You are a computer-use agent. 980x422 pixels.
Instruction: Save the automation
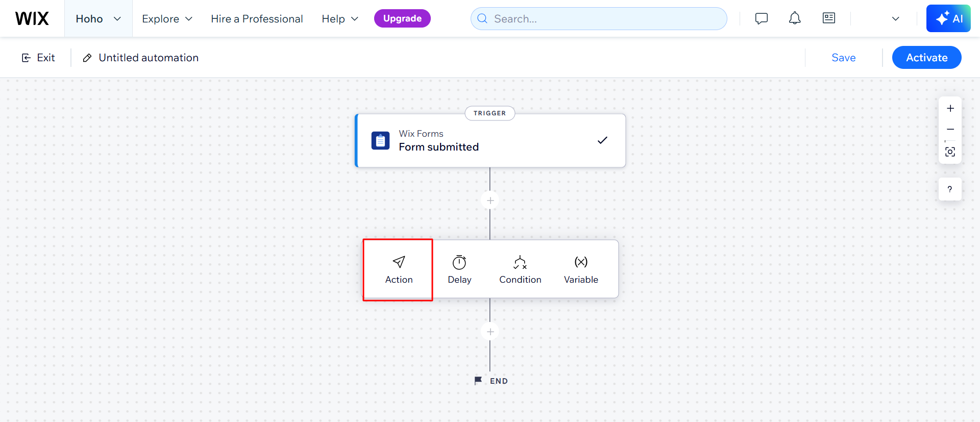844,58
